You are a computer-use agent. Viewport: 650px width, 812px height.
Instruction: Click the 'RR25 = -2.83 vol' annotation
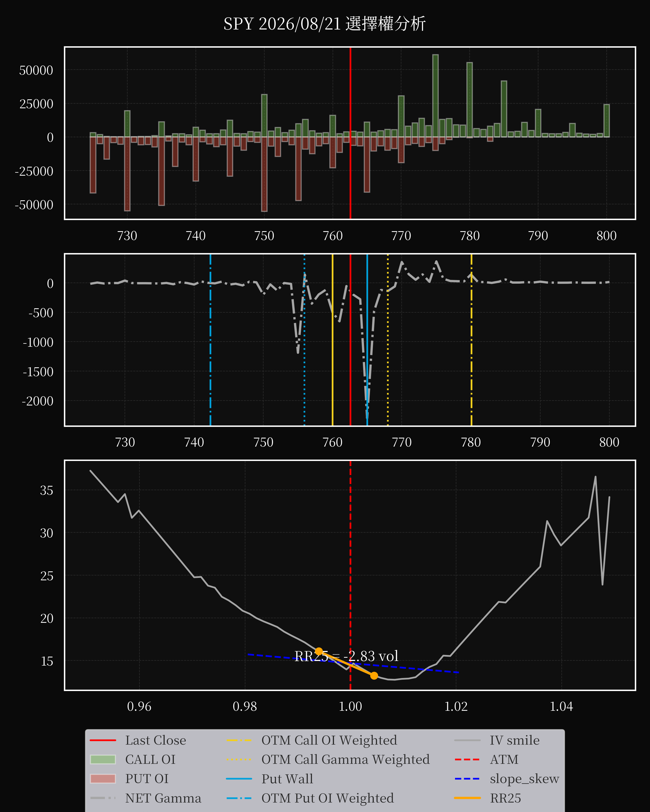[346, 656]
